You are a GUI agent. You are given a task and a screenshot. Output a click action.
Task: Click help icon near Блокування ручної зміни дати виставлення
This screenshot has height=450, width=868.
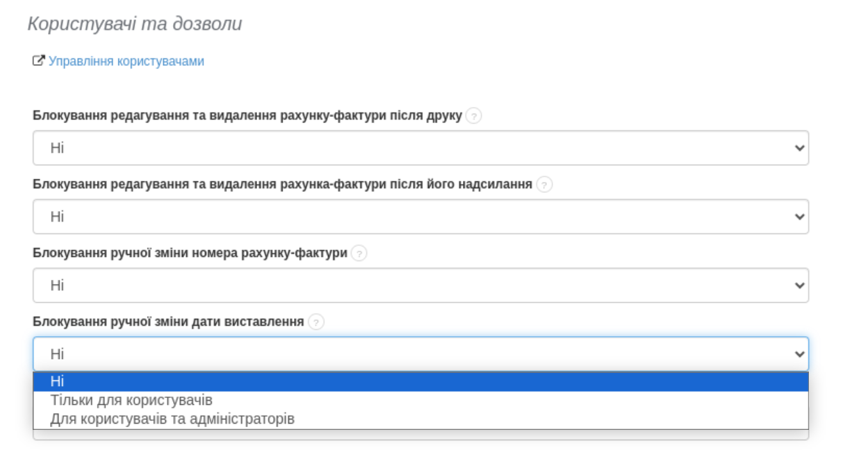pos(317,320)
